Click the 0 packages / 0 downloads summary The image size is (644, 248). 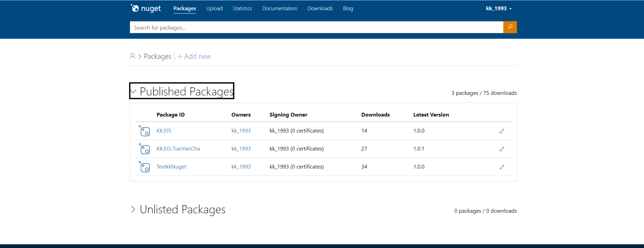click(x=485, y=211)
